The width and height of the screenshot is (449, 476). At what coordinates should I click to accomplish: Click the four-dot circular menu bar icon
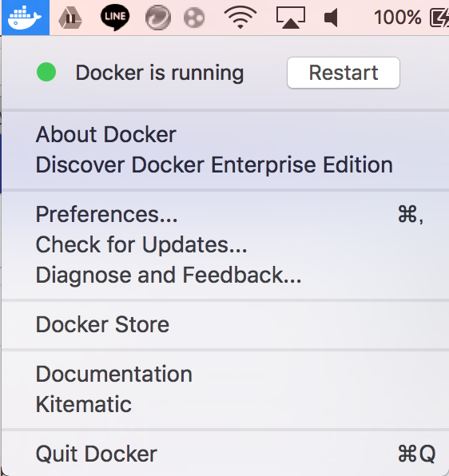pos(194,18)
